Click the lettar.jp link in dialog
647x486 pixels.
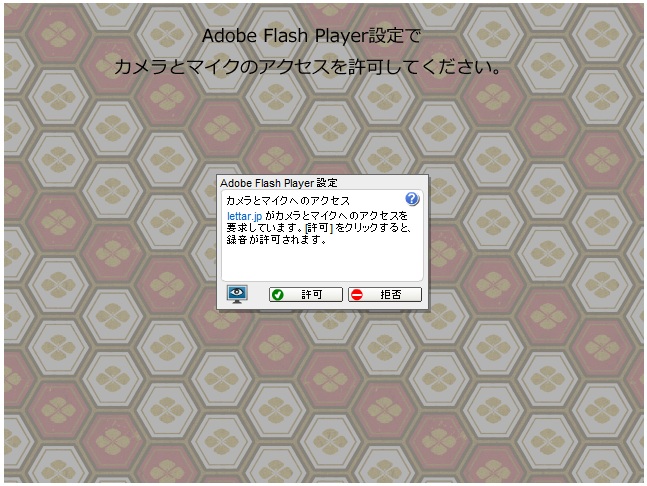point(244,216)
